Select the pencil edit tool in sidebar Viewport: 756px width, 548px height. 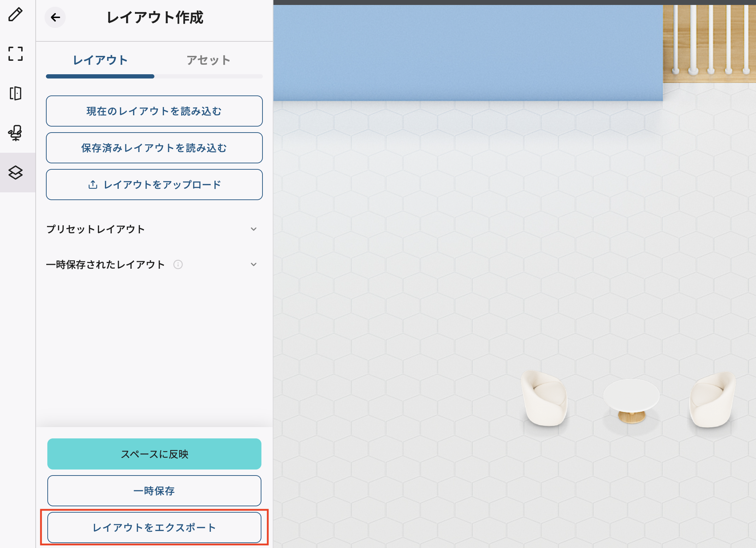(16, 14)
